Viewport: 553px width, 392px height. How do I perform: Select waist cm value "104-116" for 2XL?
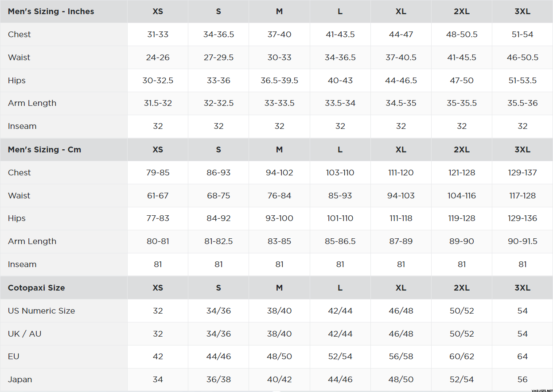click(x=462, y=196)
